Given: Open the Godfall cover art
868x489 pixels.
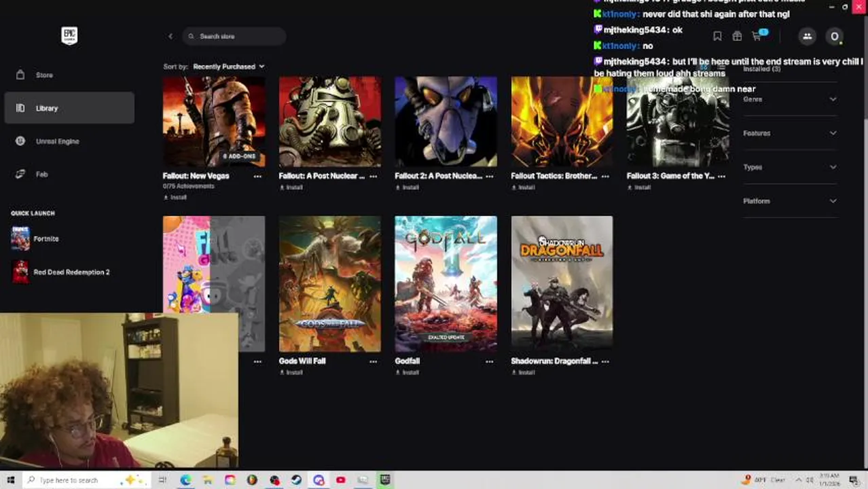Looking at the screenshot, I should (x=446, y=284).
